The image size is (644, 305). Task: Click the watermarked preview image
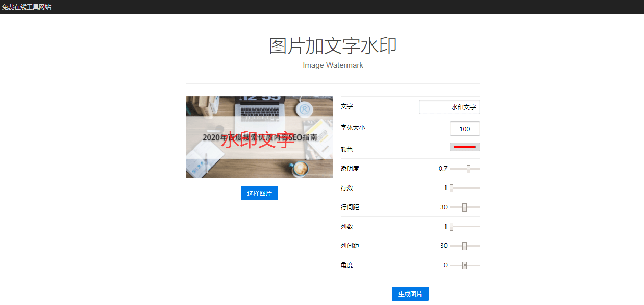click(x=260, y=137)
